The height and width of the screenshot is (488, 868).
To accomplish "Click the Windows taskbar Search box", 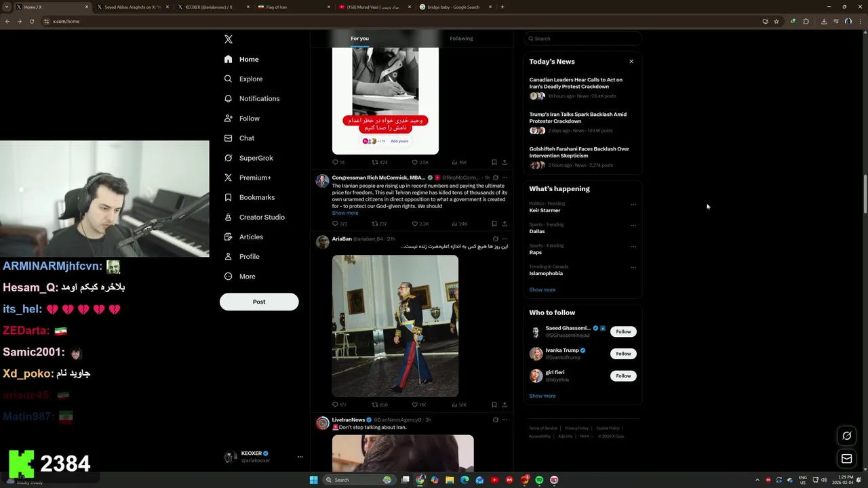I will (x=358, y=480).
